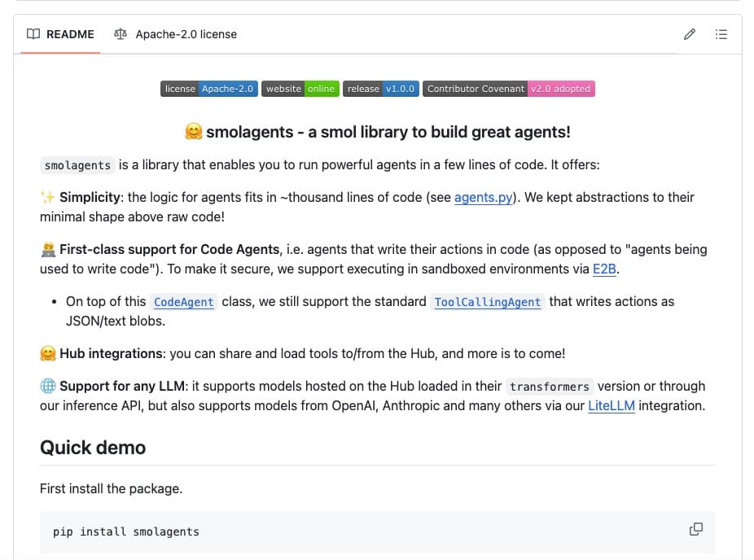Click the bold 'Support for any LLM' text

122,386
